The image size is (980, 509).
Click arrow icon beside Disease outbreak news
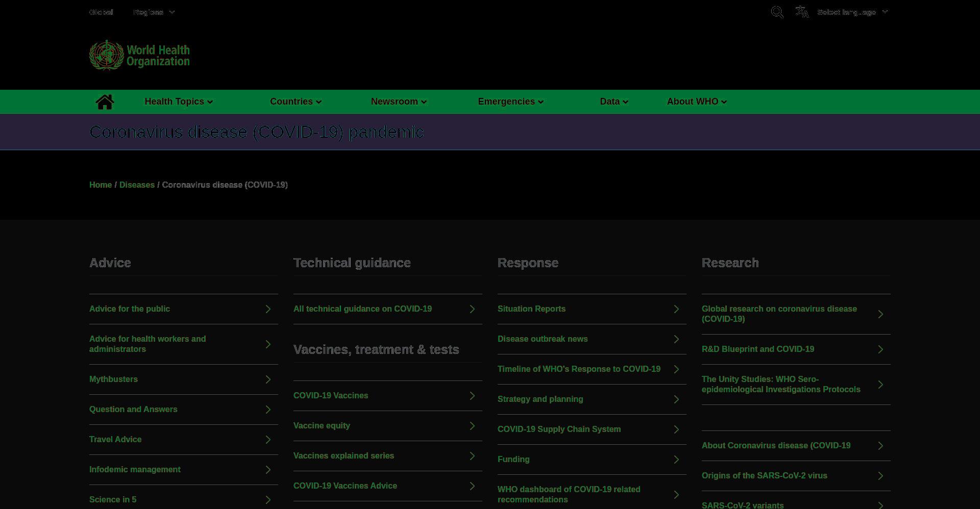(x=676, y=339)
